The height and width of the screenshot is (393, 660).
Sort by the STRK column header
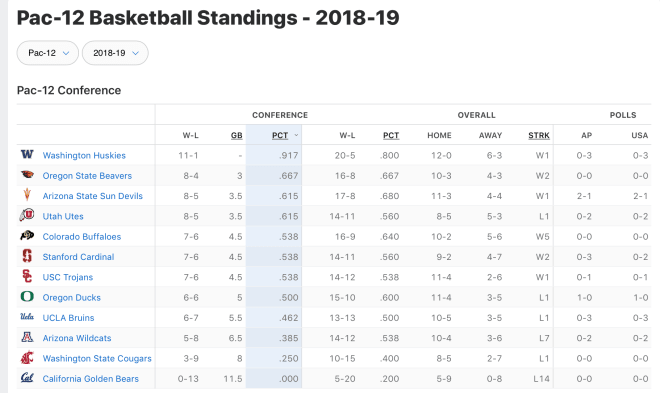(539, 135)
